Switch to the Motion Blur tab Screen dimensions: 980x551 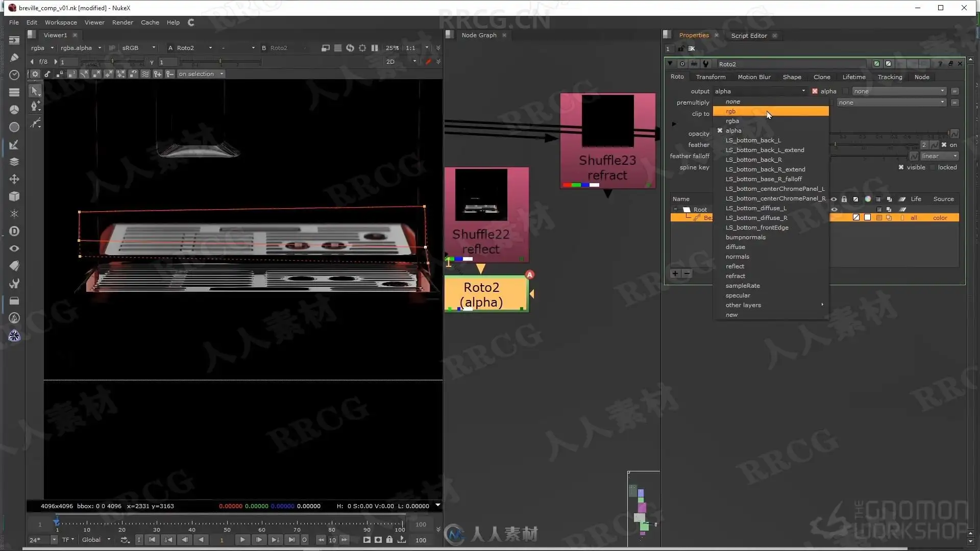pos(754,77)
